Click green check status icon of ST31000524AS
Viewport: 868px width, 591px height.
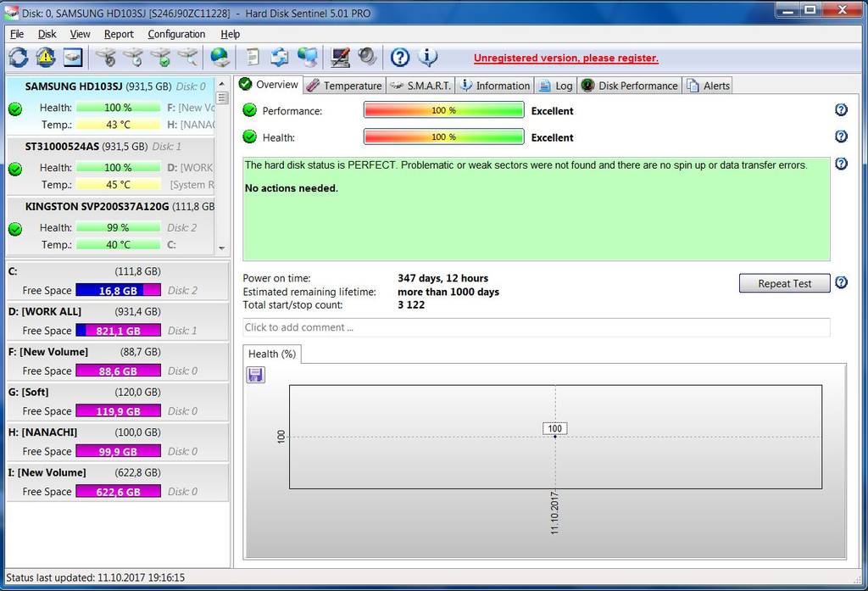click(15, 169)
